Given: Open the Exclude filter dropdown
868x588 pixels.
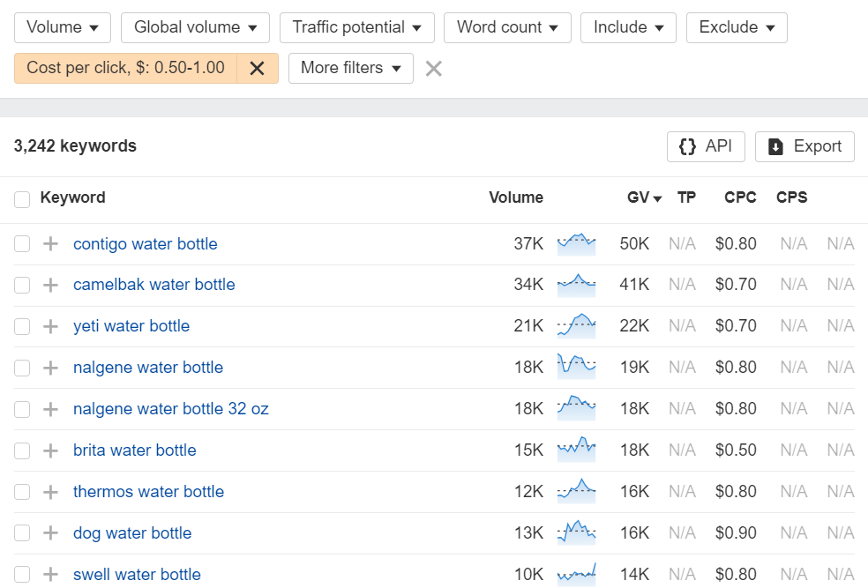Looking at the screenshot, I should click(x=737, y=27).
